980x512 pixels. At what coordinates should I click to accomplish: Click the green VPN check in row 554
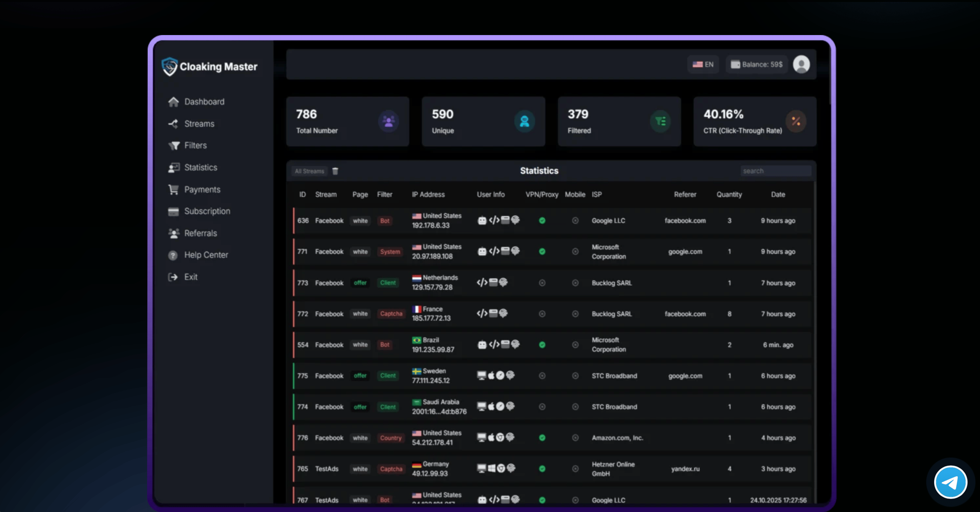[542, 345]
